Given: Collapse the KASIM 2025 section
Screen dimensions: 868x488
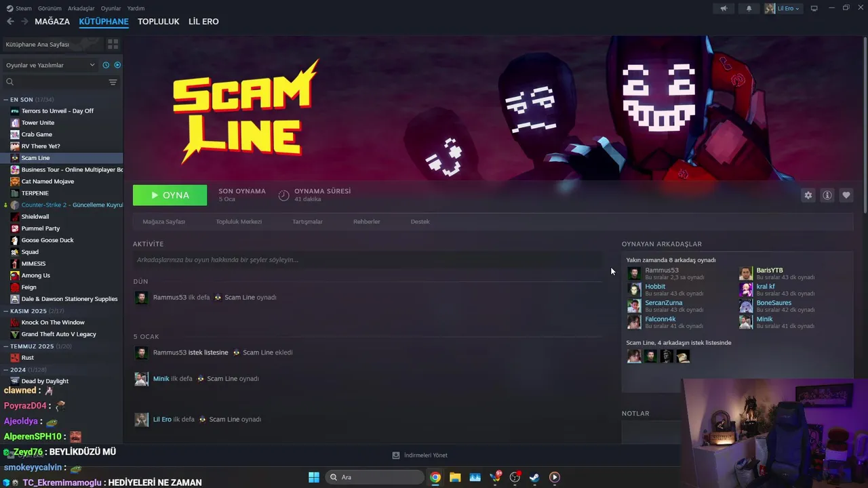Looking at the screenshot, I should [6, 311].
